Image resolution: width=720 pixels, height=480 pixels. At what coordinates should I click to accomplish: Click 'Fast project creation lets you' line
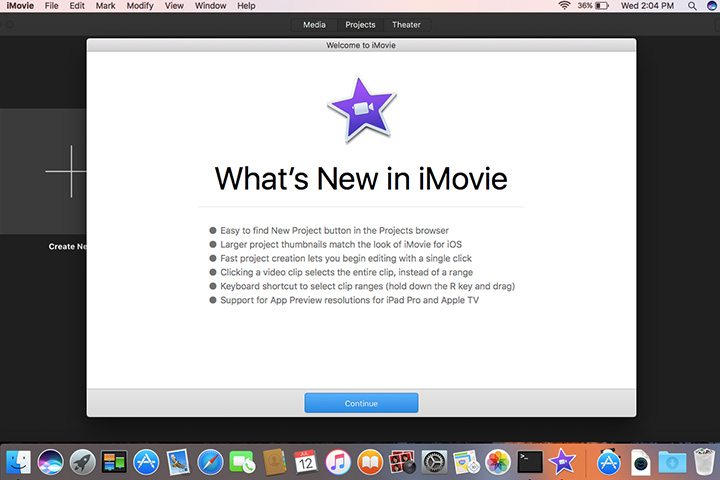point(346,258)
